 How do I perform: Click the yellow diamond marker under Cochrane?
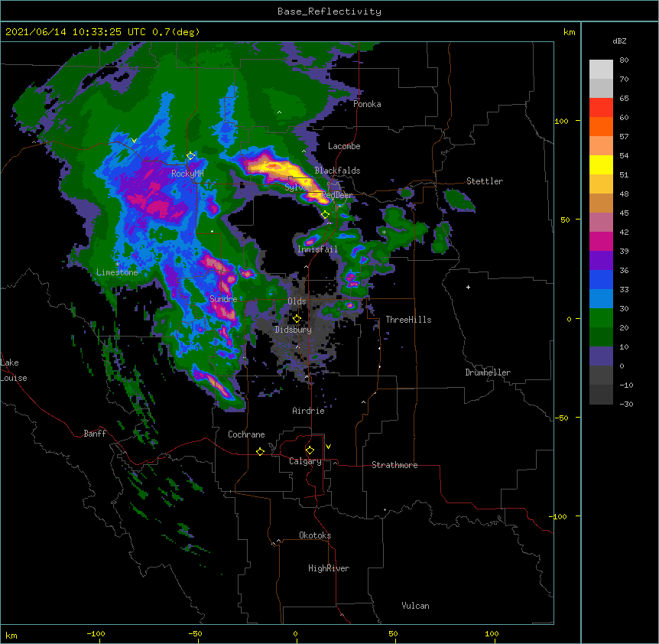260,451
